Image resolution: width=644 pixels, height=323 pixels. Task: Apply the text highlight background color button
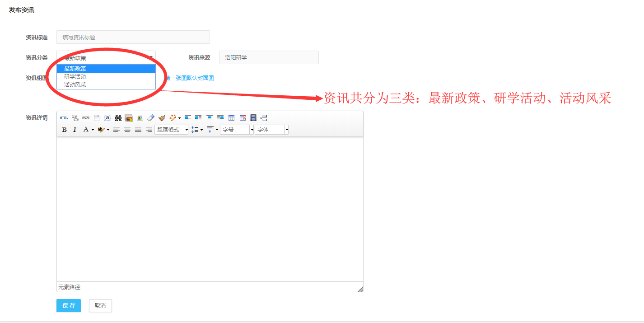coord(101,130)
